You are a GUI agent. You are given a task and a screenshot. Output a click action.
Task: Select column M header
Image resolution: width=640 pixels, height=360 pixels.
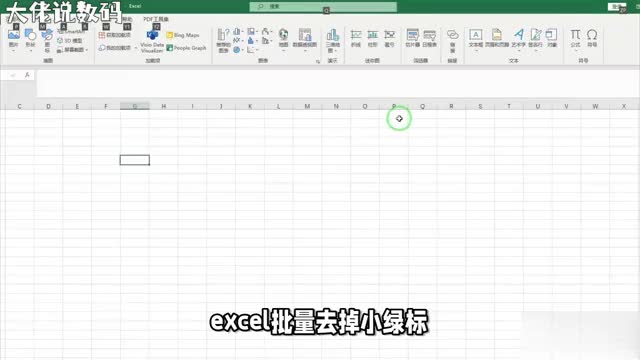[307, 106]
